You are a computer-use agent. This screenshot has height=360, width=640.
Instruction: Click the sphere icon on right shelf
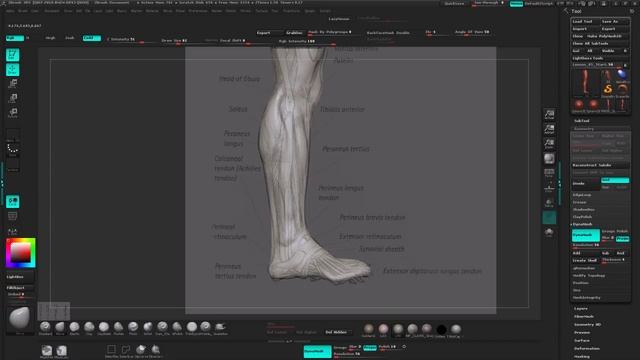click(x=549, y=158)
